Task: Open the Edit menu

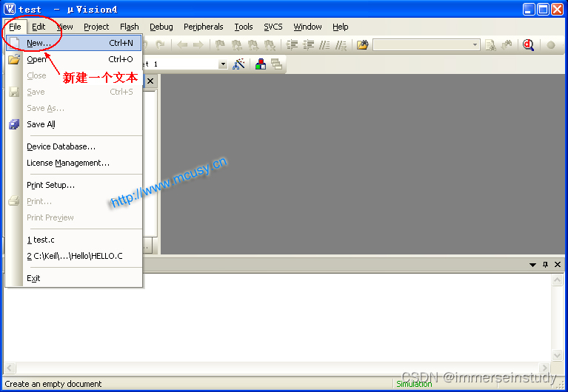Action: pyautogui.click(x=39, y=27)
